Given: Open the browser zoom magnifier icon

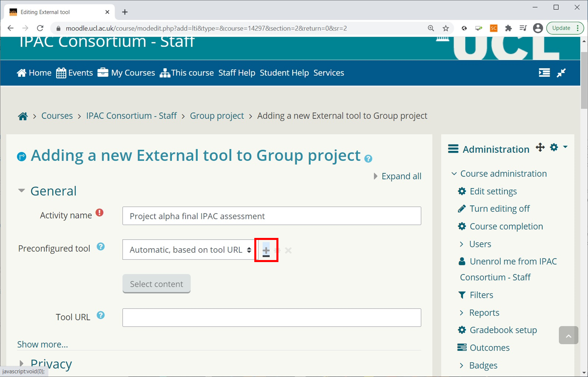Looking at the screenshot, I should point(431,28).
